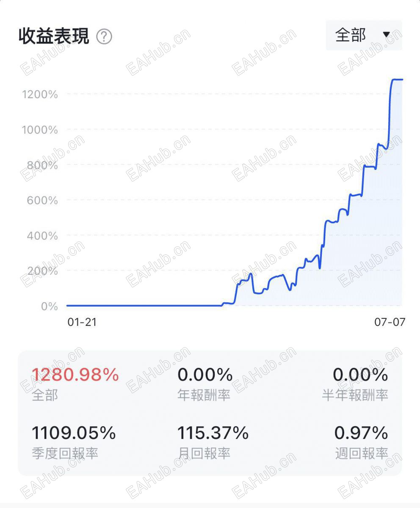Click the 收益表現 section title

(54, 37)
